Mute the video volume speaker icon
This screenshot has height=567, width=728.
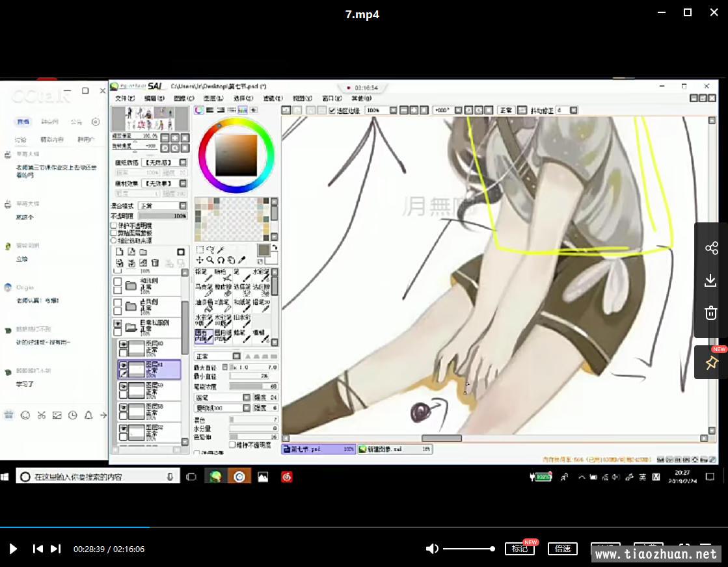click(432, 549)
